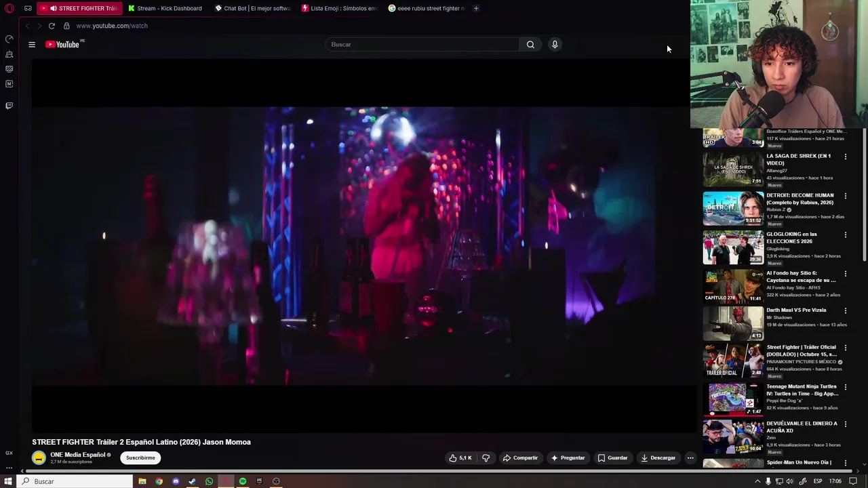This screenshot has height=488, width=868.
Task: Open options for Street Fighter Tráiler Oficial
Action: pyautogui.click(x=846, y=348)
